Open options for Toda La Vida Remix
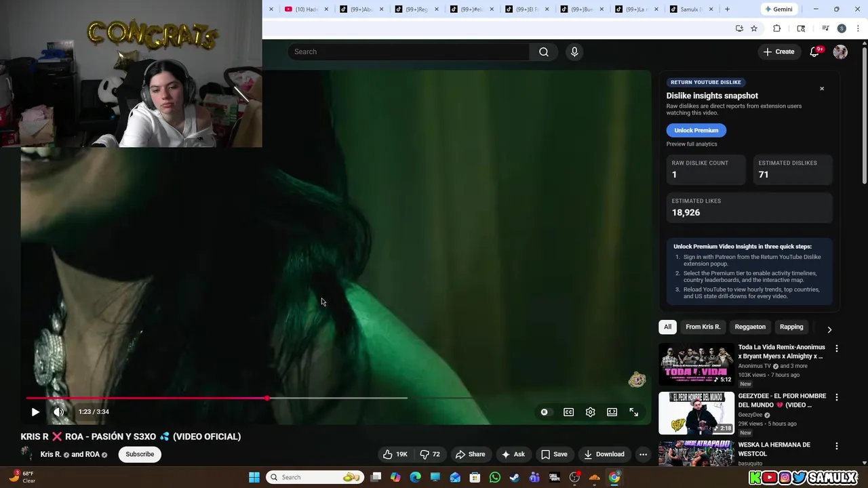The width and height of the screenshot is (868, 488). pyautogui.click(x=836, y=348)
